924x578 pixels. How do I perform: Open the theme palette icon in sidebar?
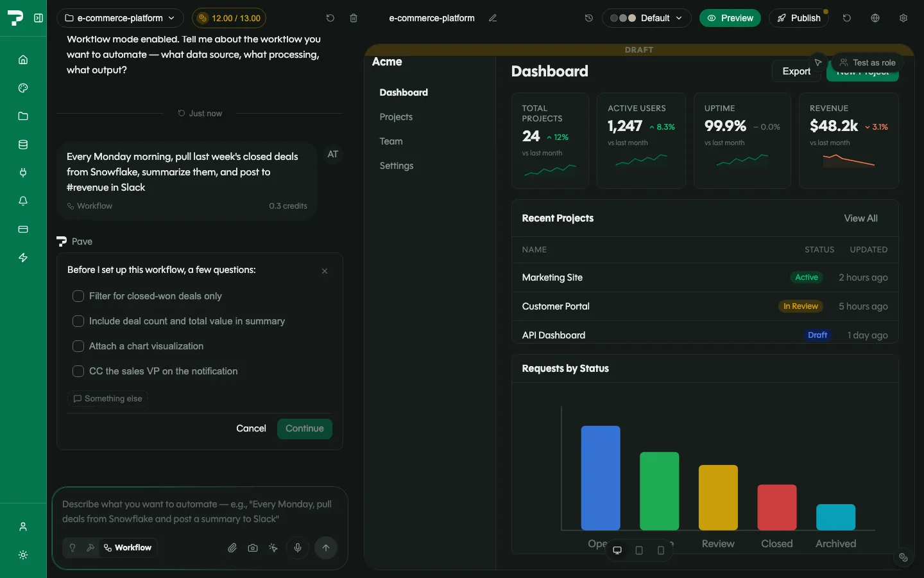(23, 88)
